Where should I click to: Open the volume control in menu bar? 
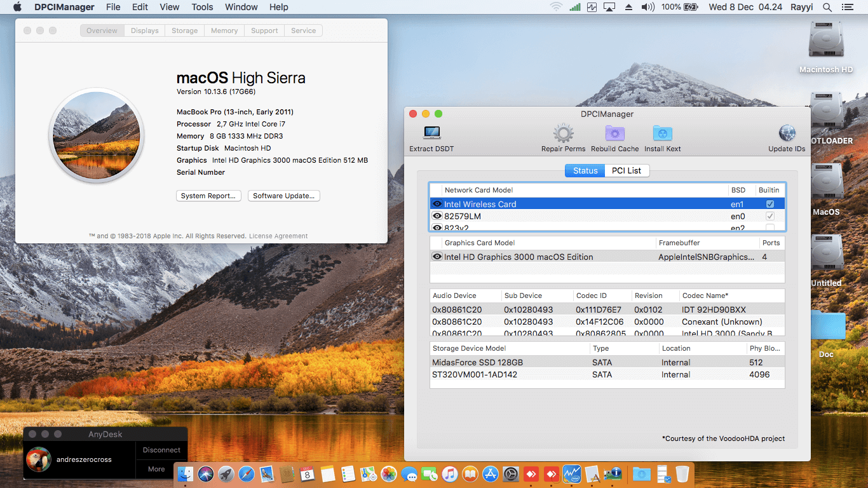point(648,7)
